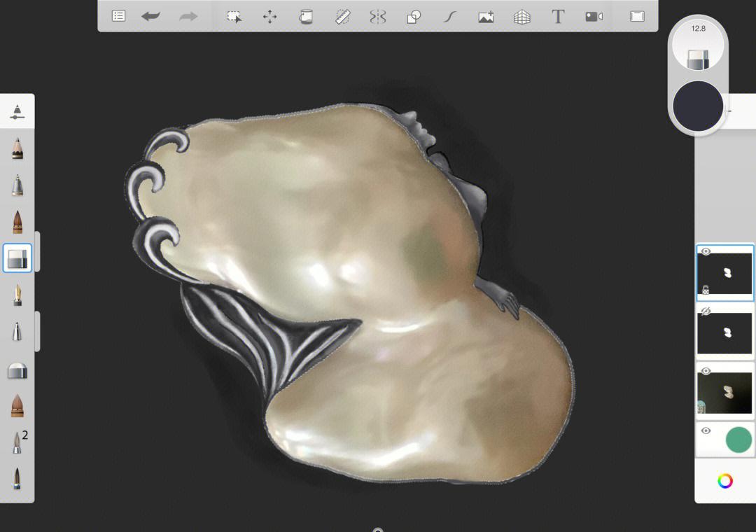Choose the Fill bucket tool
This screenshot has height=532, width=756.
306,17
